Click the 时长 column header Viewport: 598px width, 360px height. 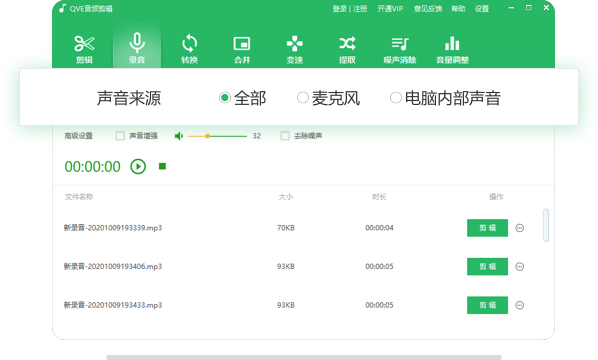pos(379,197)
